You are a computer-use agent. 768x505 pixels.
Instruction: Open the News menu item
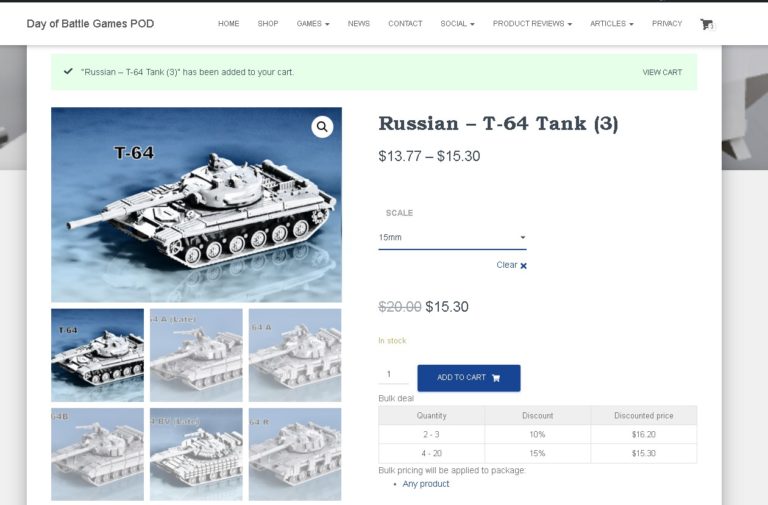point(359,24)
